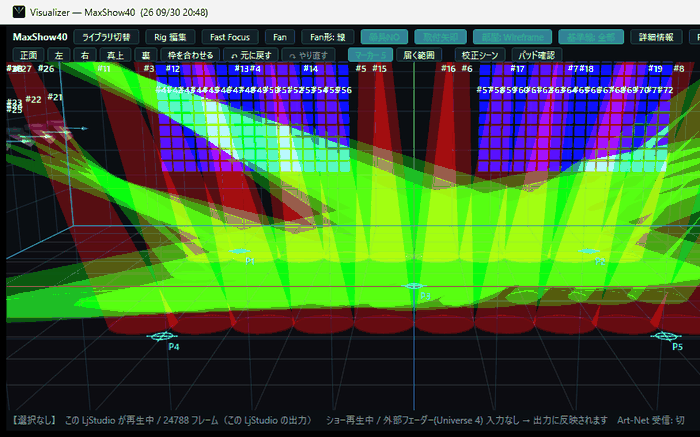Viewport: 700px width, 437px height.
Task: Switch to 裏 back view
Action: pos(146,55)
